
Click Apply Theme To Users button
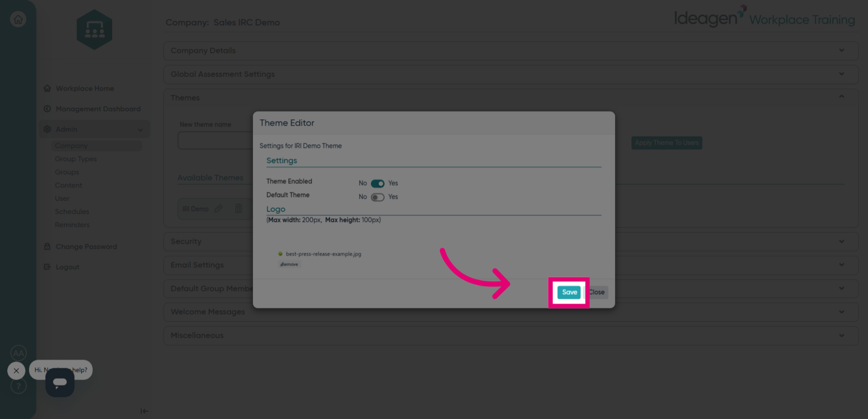pos(666,143)
